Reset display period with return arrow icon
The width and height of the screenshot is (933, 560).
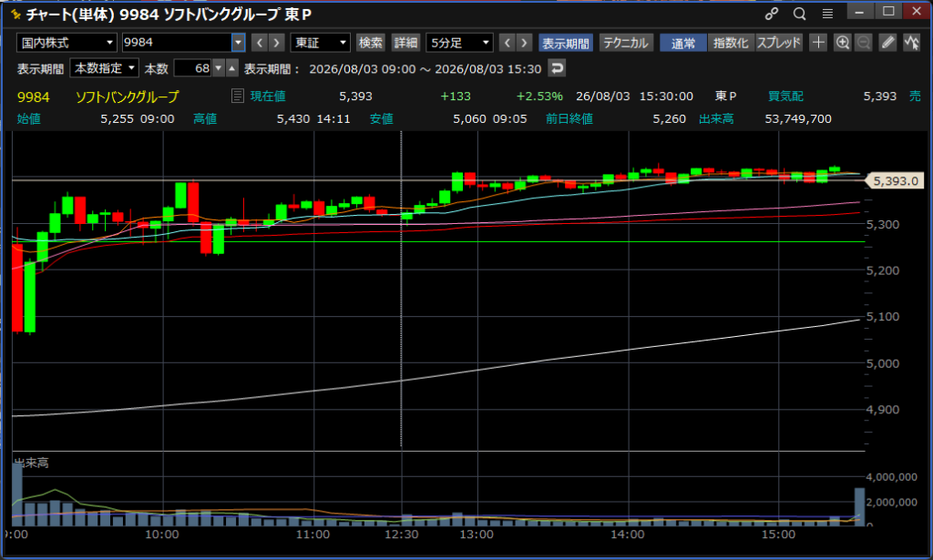pyautogui.click(x=557, y=68)
